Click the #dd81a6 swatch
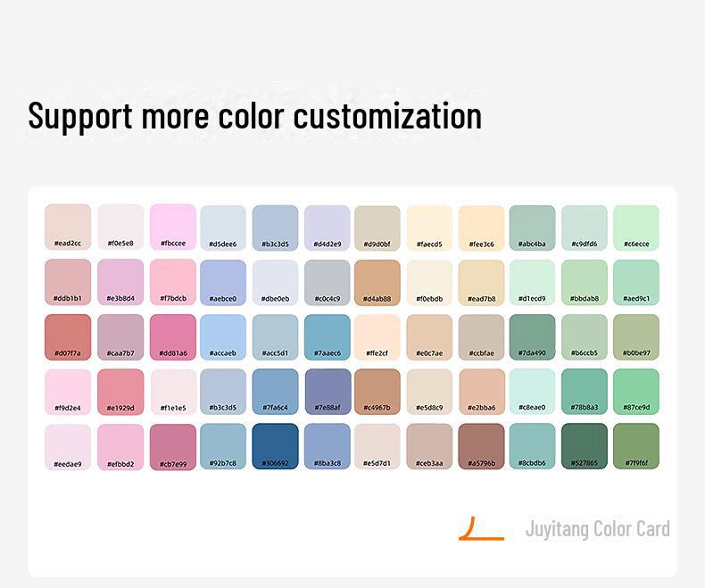The image size is (705, 588). [x=173, y=336]
